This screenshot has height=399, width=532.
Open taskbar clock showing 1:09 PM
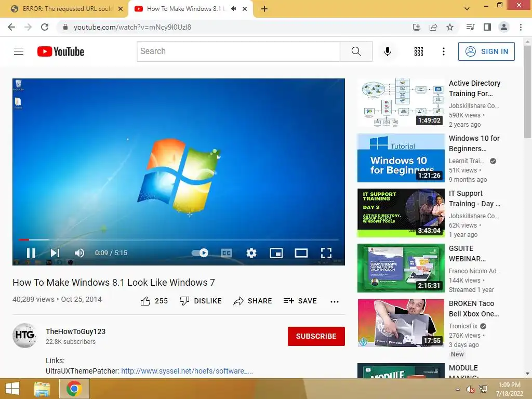pyautogui.click(x=510, y=389)
